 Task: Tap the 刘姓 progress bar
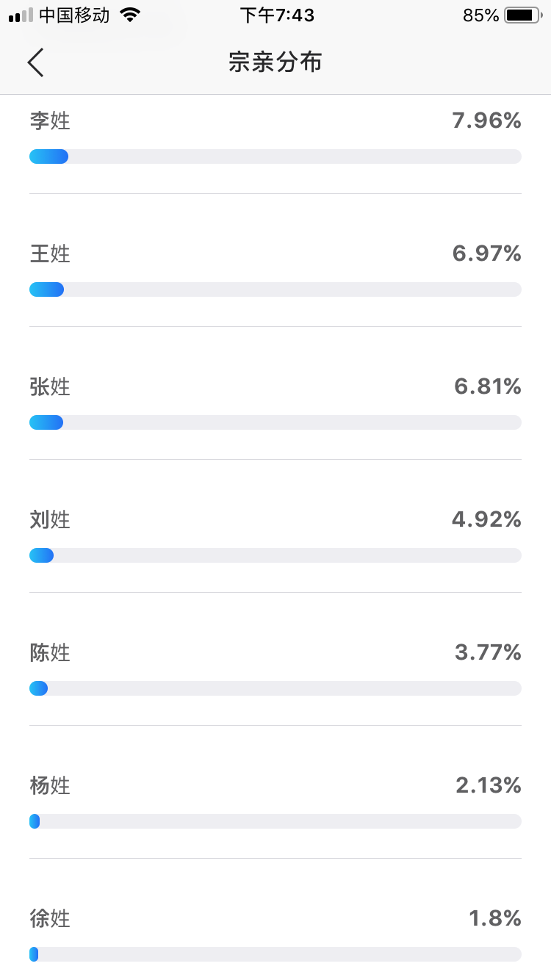coord(275,555)
